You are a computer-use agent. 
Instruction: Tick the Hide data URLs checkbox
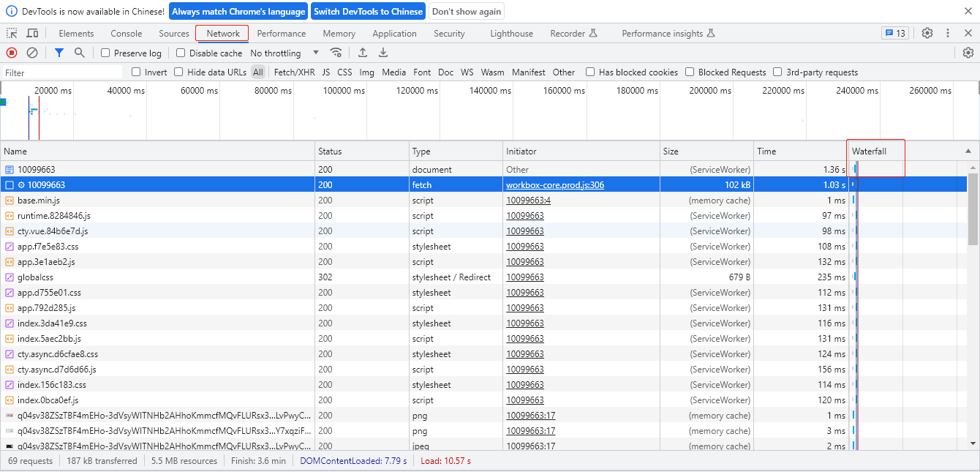coord(178,72)
